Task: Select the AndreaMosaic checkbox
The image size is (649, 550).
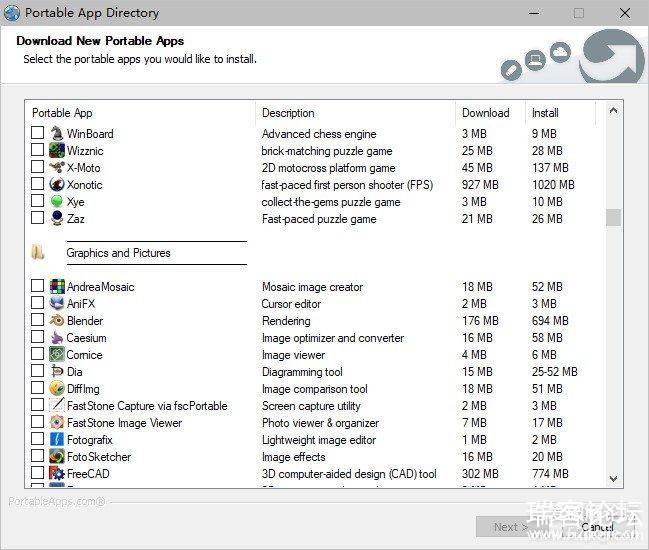Action: (x=37, y=286)
